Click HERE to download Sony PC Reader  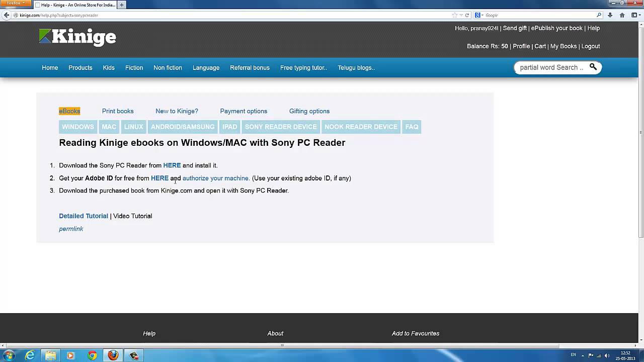tap(172, 165)
